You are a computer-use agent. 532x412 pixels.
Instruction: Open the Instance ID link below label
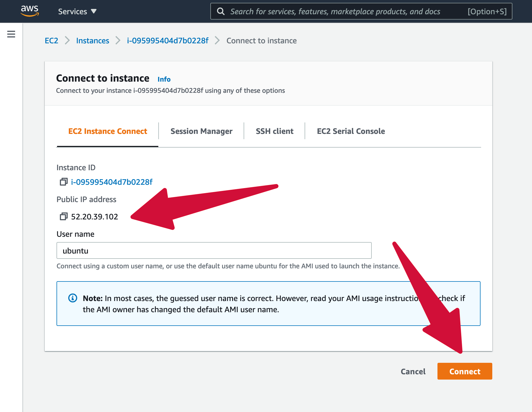coord(112,182)
